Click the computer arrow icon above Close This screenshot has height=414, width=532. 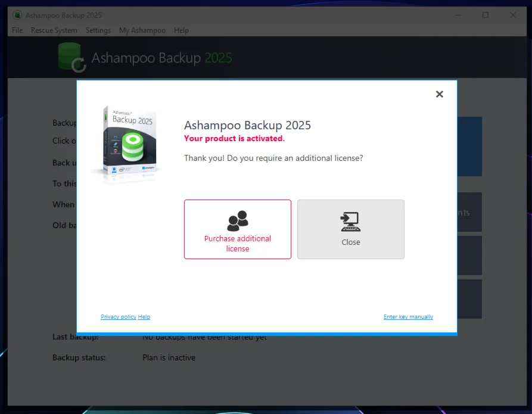[x=350, y=222]
